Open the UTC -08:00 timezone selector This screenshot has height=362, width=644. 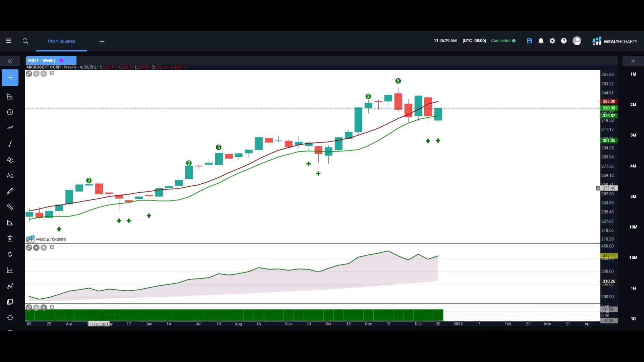[474, 41]
